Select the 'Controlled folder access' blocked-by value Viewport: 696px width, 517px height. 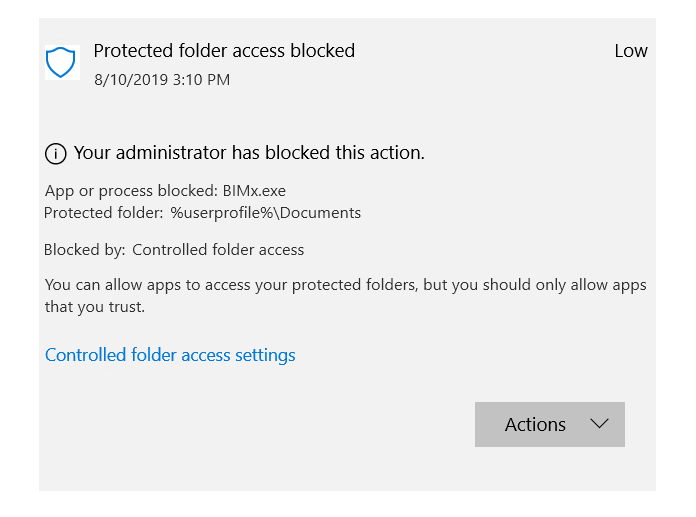(218, 250)
